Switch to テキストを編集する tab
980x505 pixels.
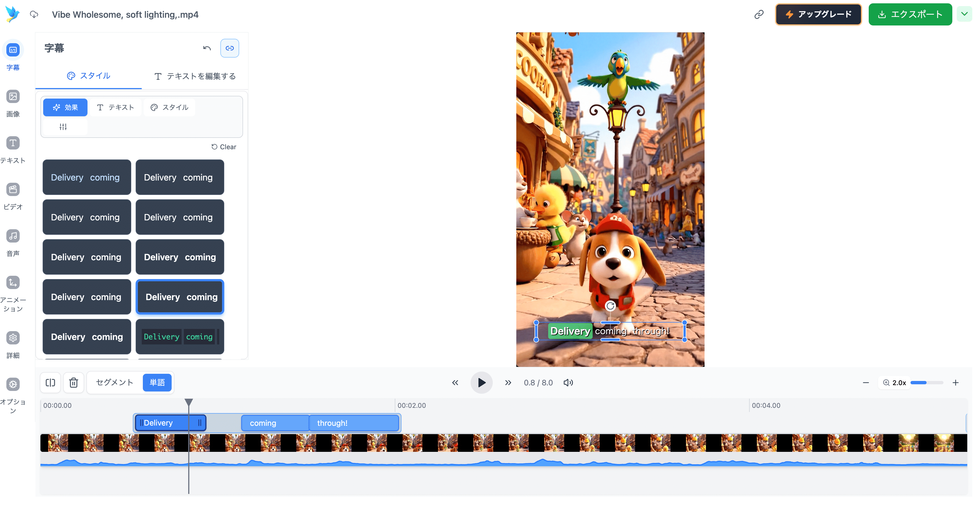coord(195,76)
